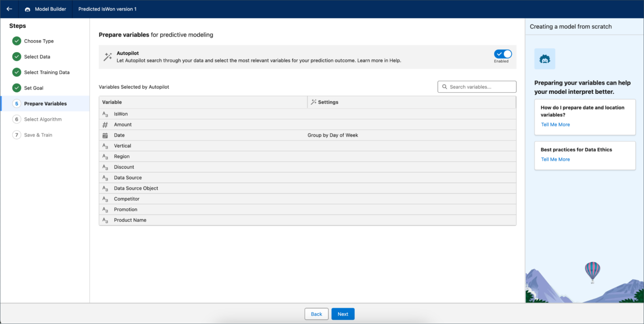
Task: Click the Next button
Action: (x=343, y=314)
